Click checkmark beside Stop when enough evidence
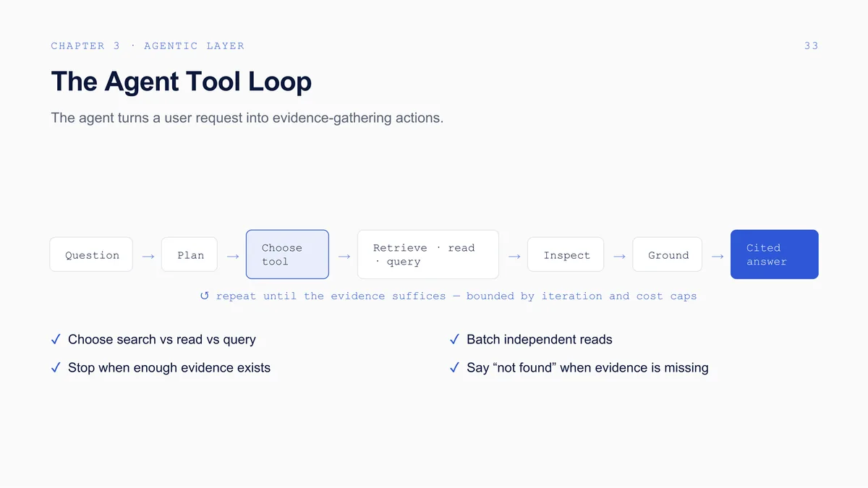The height and width of the screenshot is (488, 868). point(56,367)
